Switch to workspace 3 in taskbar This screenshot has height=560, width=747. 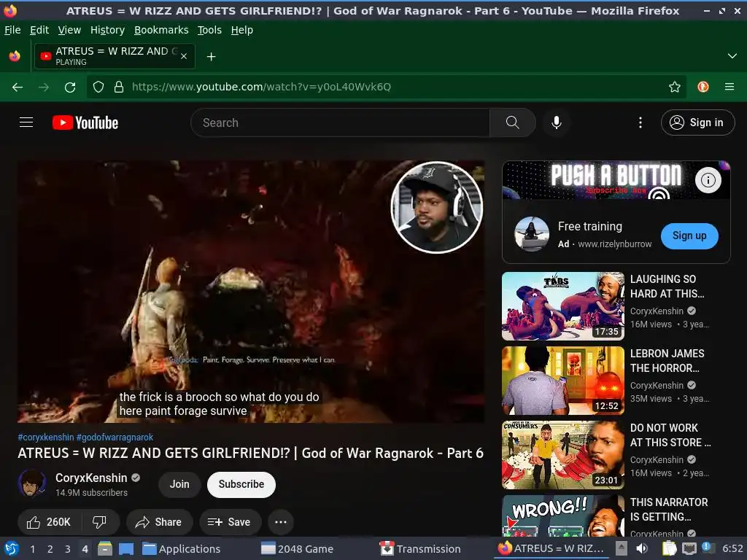click(x=68, y=549)
